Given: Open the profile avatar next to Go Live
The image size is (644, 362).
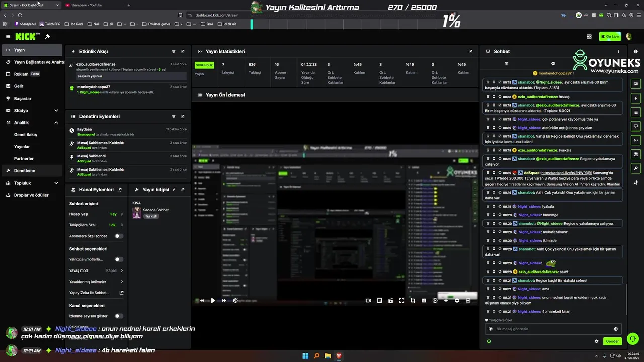Looking at the screenshot, I should point(629,36).
